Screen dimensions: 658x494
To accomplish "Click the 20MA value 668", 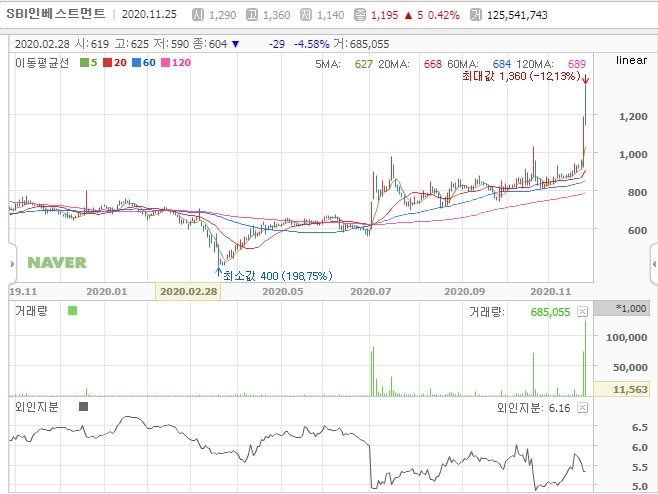I will pyautogui.click(x=433, y=64).
